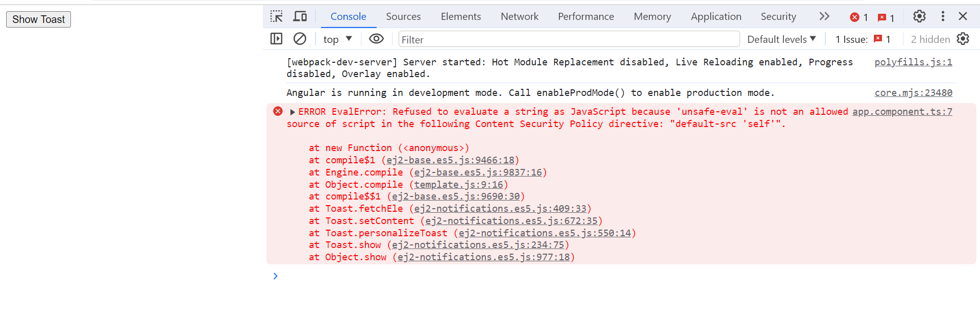Toggle the console sidebar panel icon
Image resolution: width=980 pixels, height=322 pixels.
276,39
